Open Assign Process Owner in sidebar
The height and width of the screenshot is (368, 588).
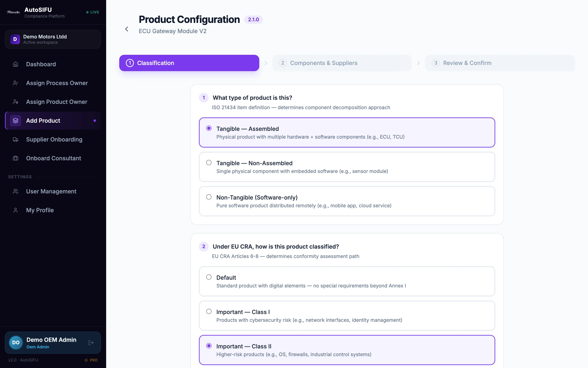53,83
